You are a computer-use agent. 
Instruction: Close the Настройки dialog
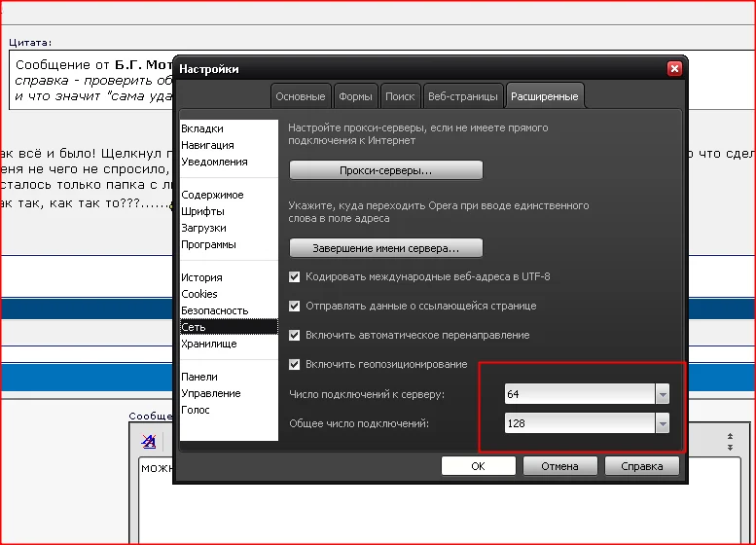point(674,68)
